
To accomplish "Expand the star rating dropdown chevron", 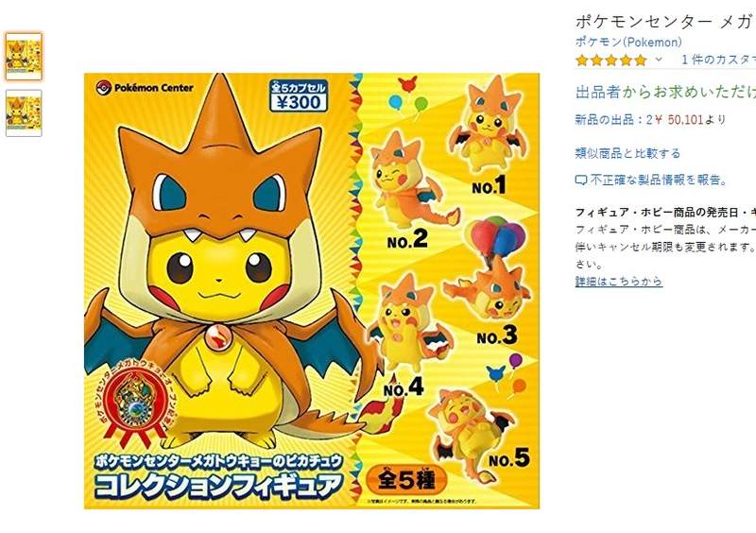I will (x=659, y=60).
